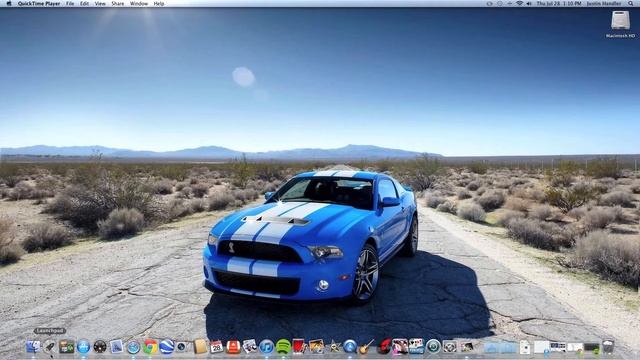Open the Share menu
640x360 pixels.
tap(118, 3)
